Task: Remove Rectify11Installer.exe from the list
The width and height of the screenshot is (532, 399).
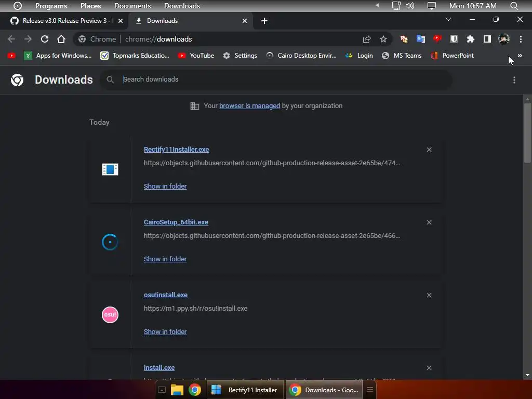Action: (429, 150)
